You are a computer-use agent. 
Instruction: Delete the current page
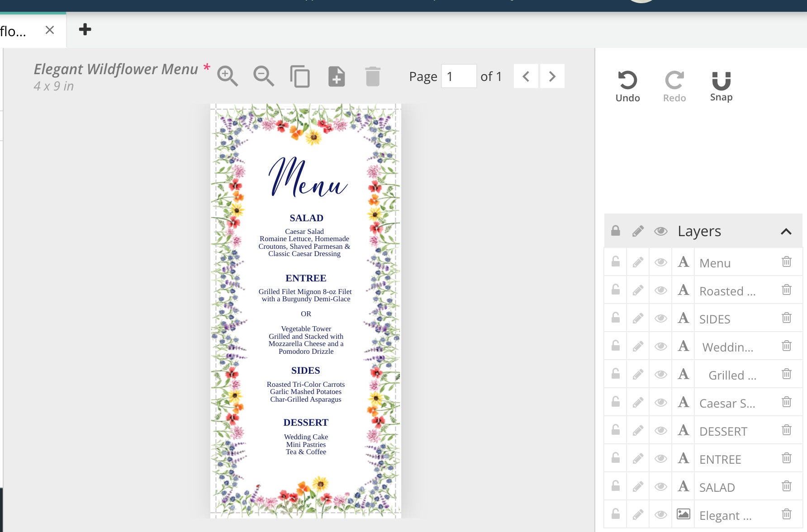coord(373,76)
